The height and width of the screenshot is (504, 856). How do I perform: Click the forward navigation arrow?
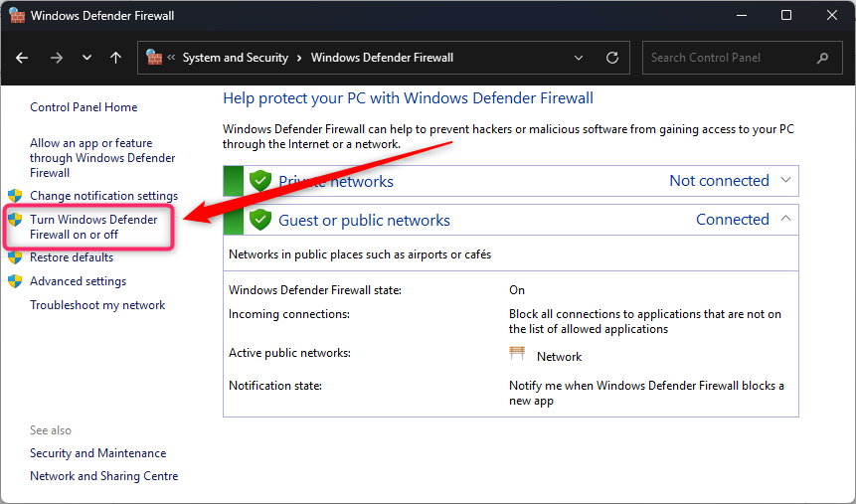(x=57, y=58)
